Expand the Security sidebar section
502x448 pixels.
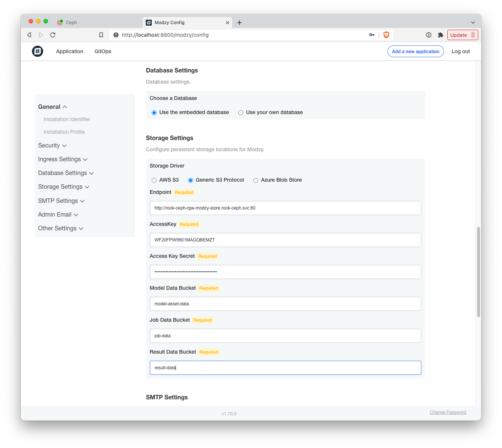(52, 146)
